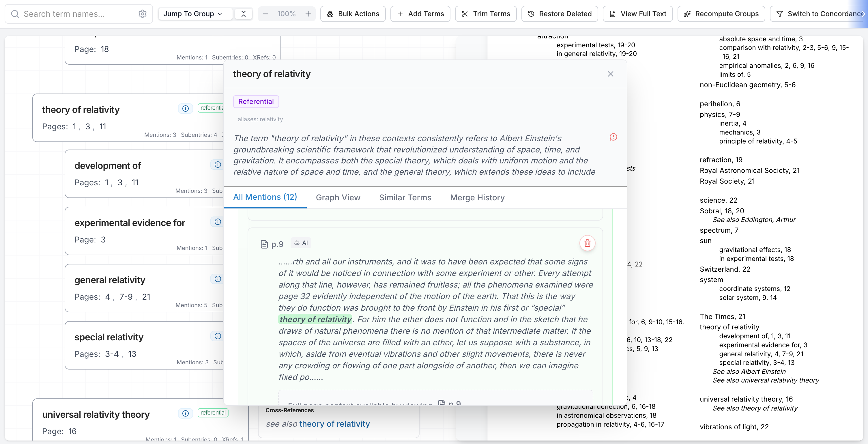Click Switch to Concordance
The image size is (868, 444).
tap(819, 14)
